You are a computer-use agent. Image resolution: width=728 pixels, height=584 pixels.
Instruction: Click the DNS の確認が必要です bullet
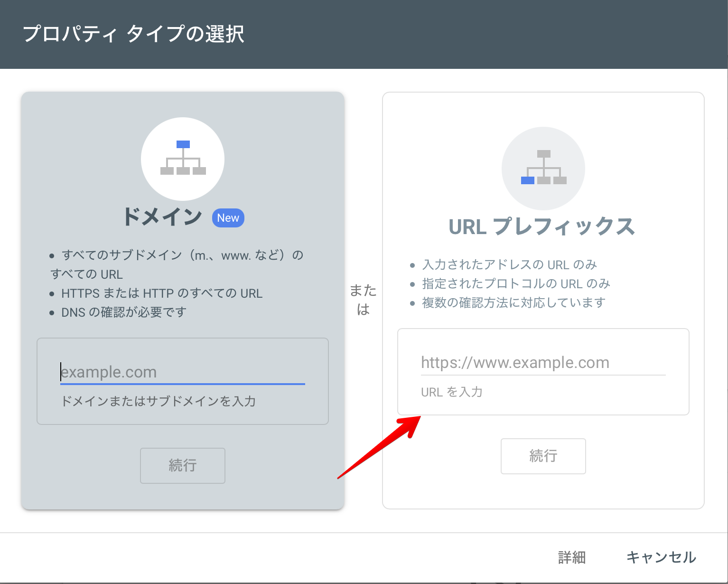pos(124,312)
